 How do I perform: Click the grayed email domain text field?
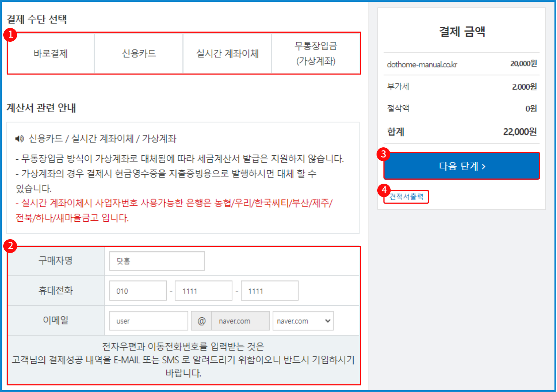(240, 321)
